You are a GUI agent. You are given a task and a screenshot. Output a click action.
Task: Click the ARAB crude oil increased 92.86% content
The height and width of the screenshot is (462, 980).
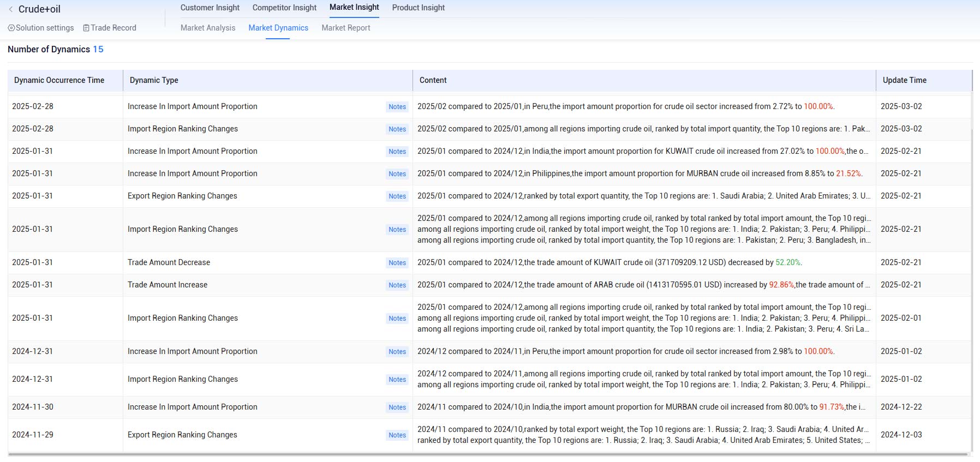pyautogui.click(x=644, y=285)
